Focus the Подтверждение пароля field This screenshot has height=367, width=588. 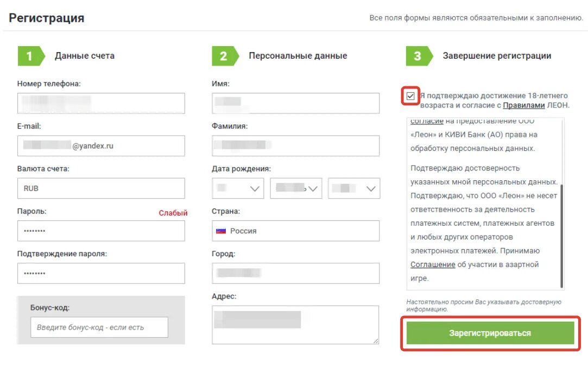click(x=101, y=273)
